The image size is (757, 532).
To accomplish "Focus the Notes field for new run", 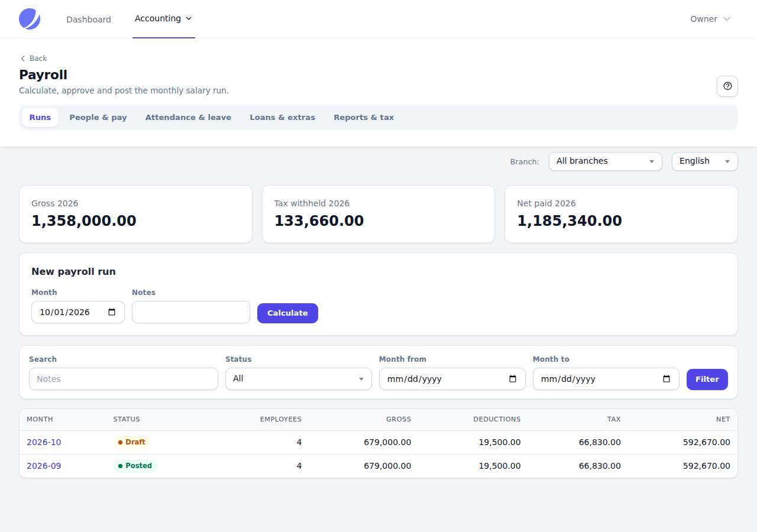I will click(191, 312).
